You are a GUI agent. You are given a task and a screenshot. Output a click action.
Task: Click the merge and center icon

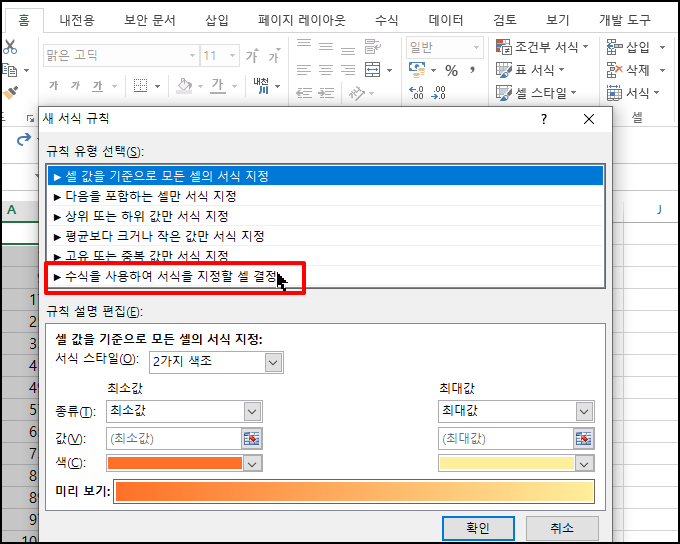[x=373, y=69]
